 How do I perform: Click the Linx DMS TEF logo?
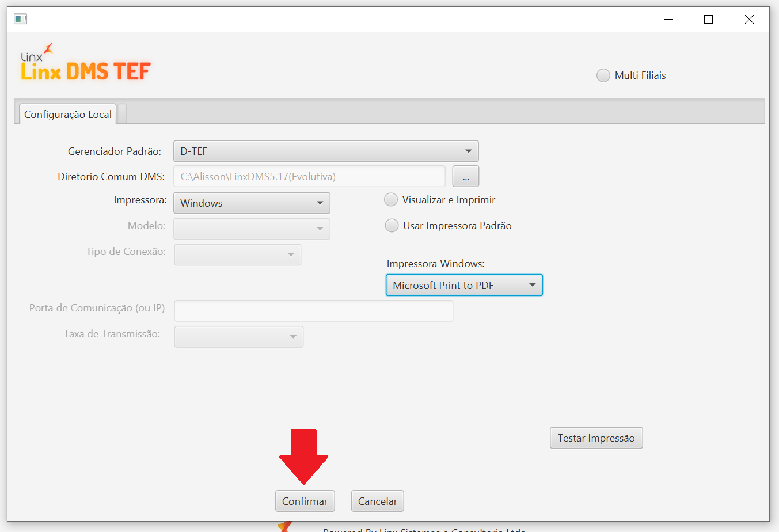(x=86, y=62)
